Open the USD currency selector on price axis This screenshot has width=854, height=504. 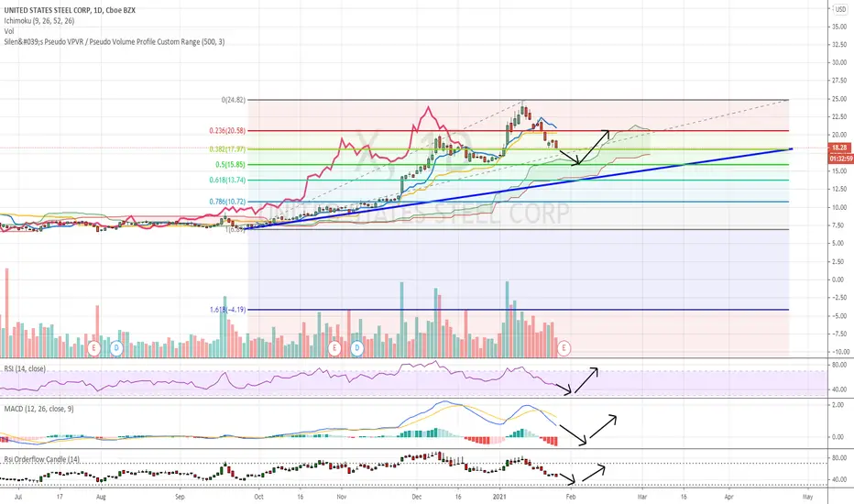(x=841, y=9)
